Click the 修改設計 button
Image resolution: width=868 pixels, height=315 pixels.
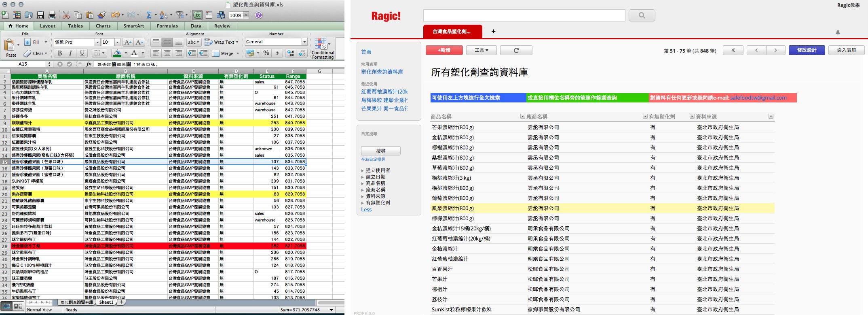[x=807, y=50]
